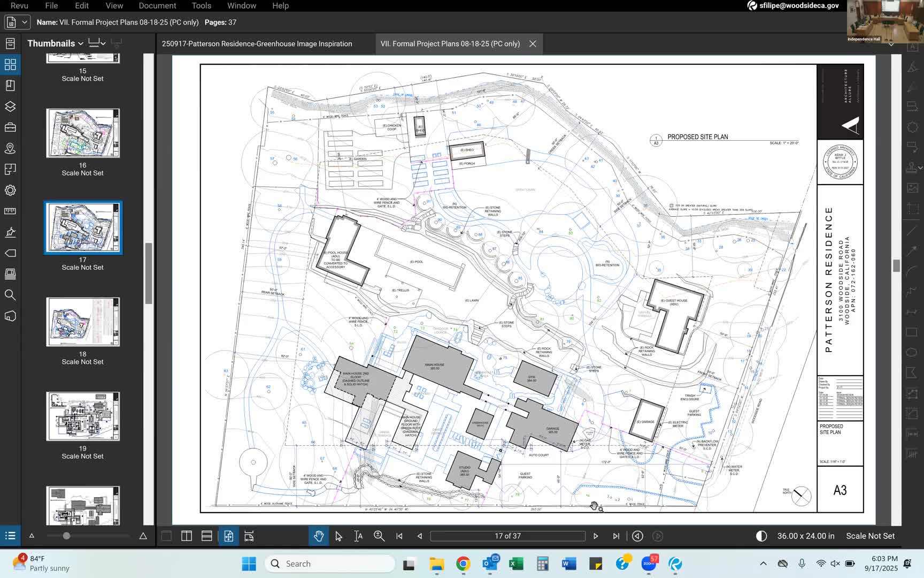Toggle split view vertical layout

(x=187, y=536)
